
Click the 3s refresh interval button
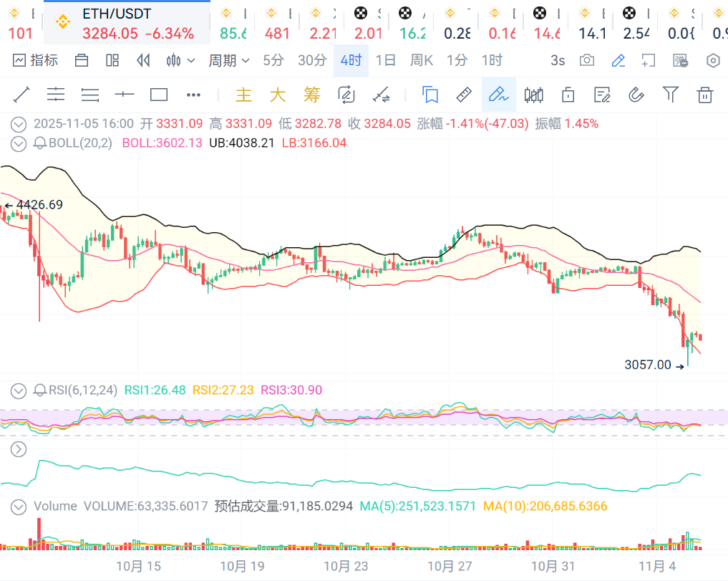(558, 60)
